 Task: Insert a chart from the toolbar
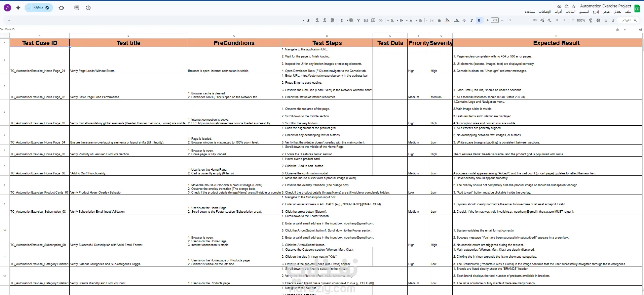coord(366,20)
